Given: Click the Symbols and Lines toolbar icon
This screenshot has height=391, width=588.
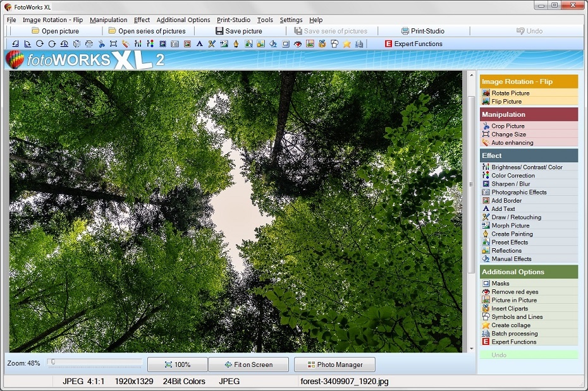Looking at the screenshot, I should (334, 44).
